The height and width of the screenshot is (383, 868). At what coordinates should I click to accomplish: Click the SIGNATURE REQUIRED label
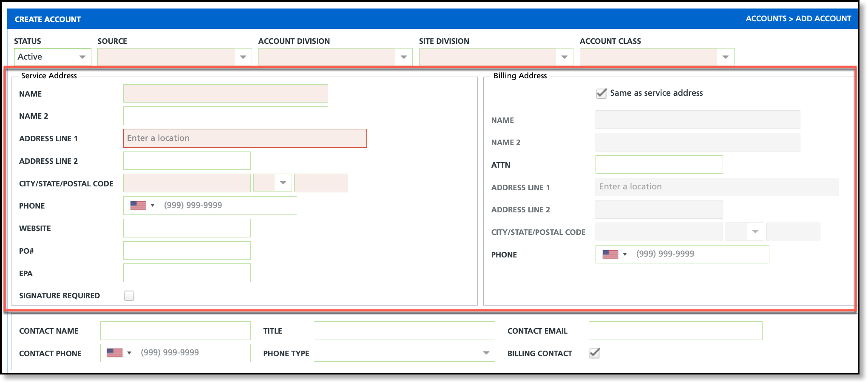click(x=60, y=296)
